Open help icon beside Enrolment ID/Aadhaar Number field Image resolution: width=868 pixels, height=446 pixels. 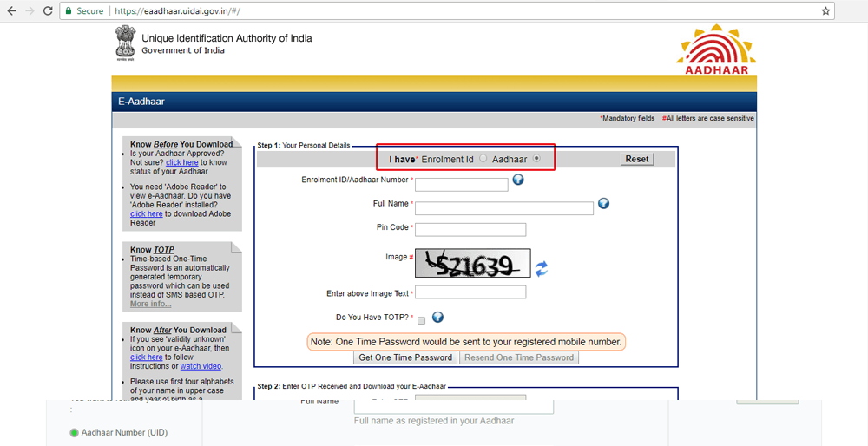[x=518, y=180]
